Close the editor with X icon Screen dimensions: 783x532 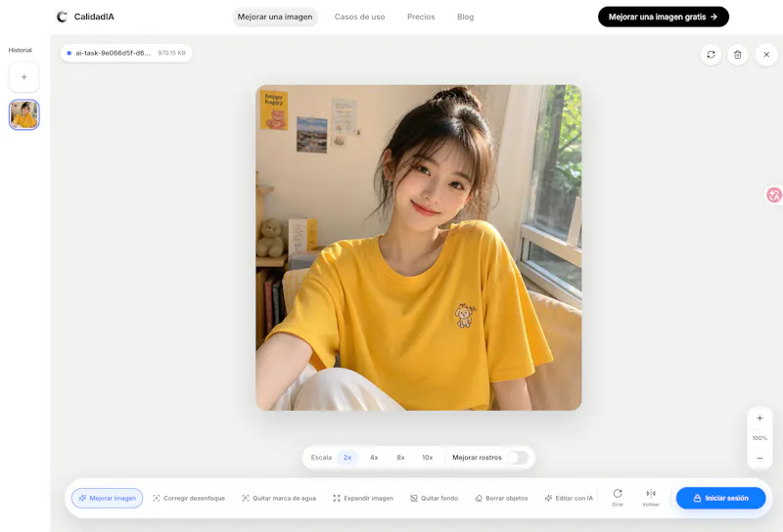[766, 55]
